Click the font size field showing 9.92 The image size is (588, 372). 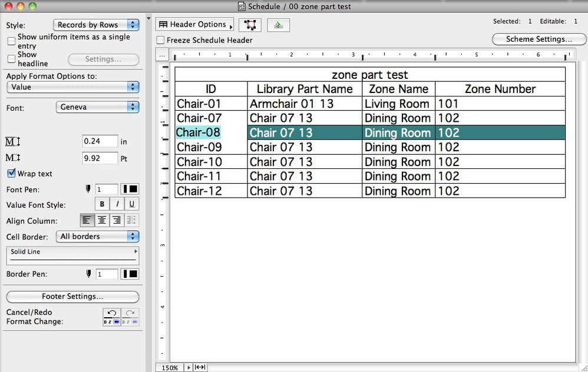[x=100, y=158]
